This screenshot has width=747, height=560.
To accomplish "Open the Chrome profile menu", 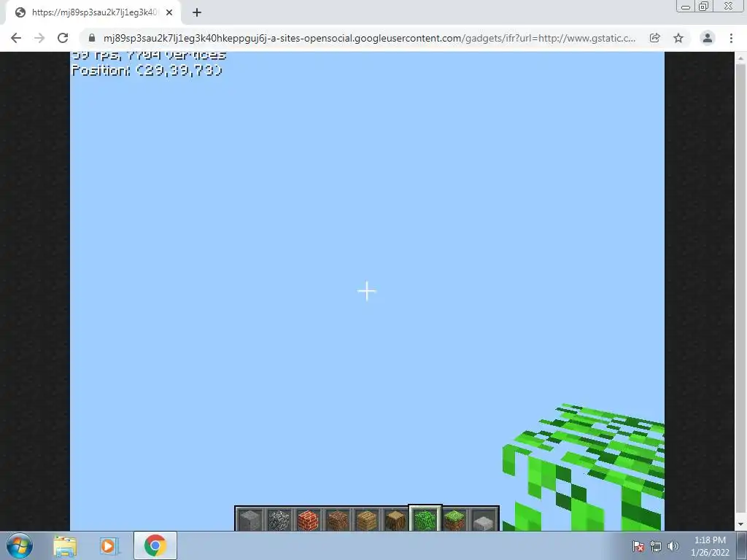I will pos(708,38).
